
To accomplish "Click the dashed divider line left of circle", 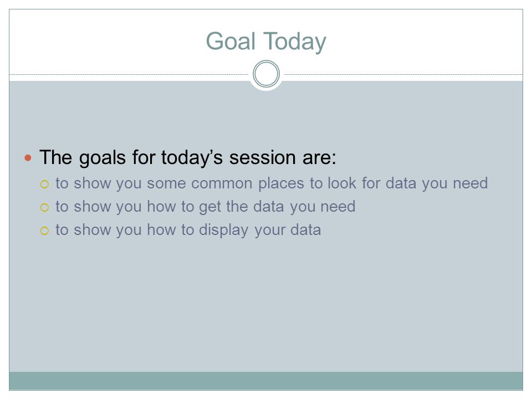I will click(x=129, y=74).
